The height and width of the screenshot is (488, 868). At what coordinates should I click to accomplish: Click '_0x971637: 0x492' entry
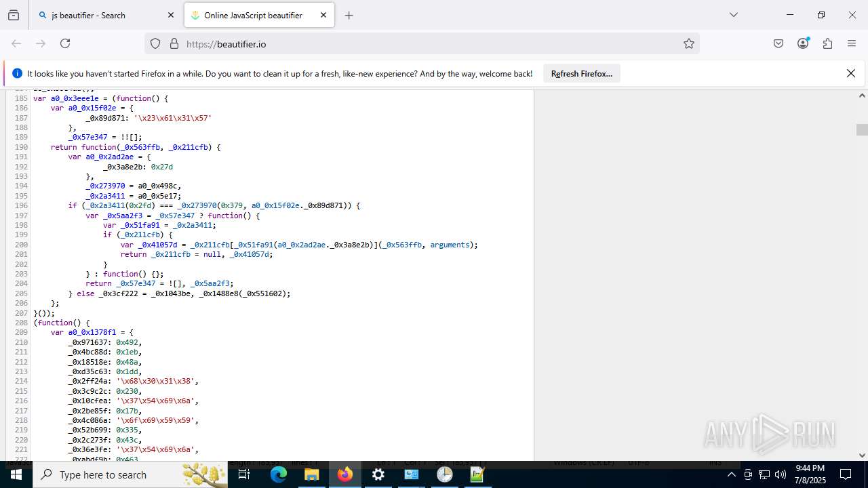coord(105,342)
